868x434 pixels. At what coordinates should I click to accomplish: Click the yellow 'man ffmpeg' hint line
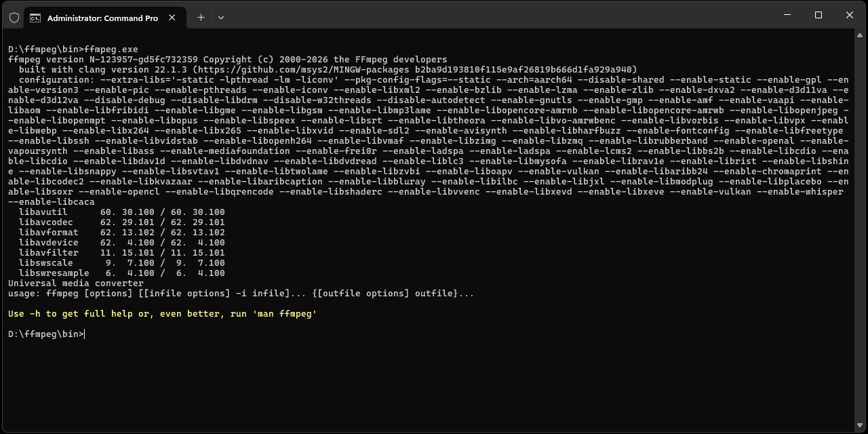click(x=163, y=313)
